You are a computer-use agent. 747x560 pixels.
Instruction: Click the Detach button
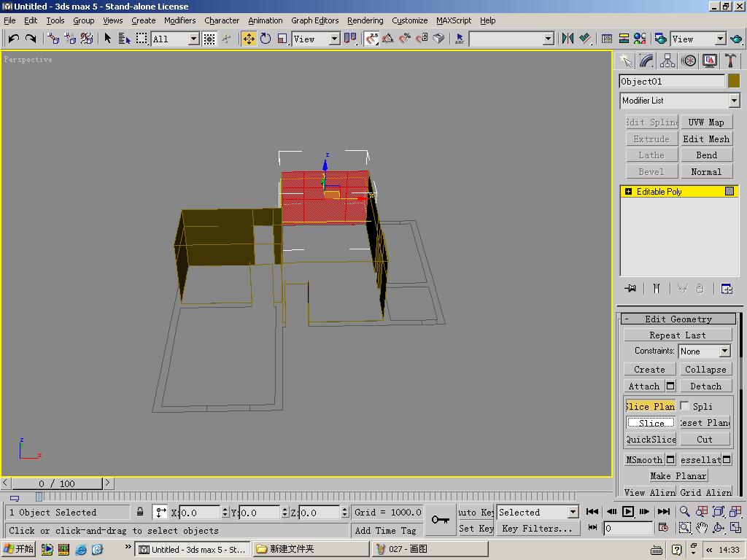point(705,386)
